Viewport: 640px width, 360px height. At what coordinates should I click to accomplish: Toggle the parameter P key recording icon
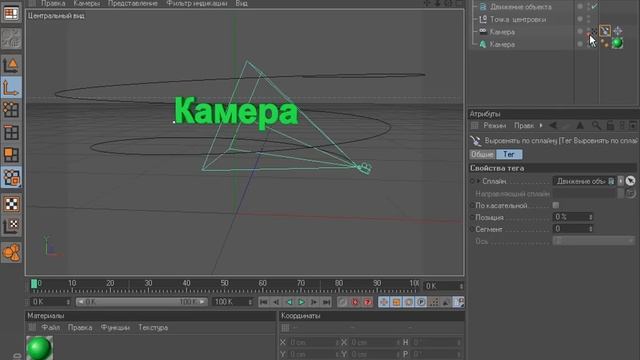(x=421, y=302)
